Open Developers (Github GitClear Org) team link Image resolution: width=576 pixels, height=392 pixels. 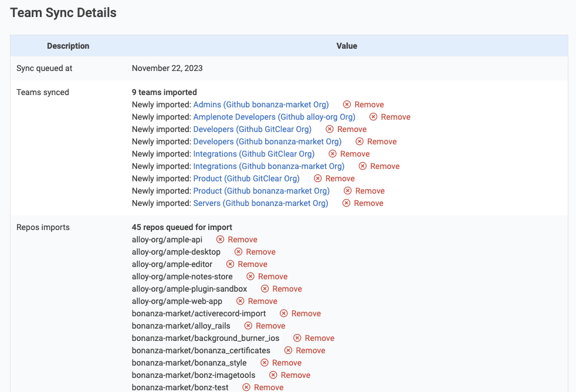[x=252, y=129]
